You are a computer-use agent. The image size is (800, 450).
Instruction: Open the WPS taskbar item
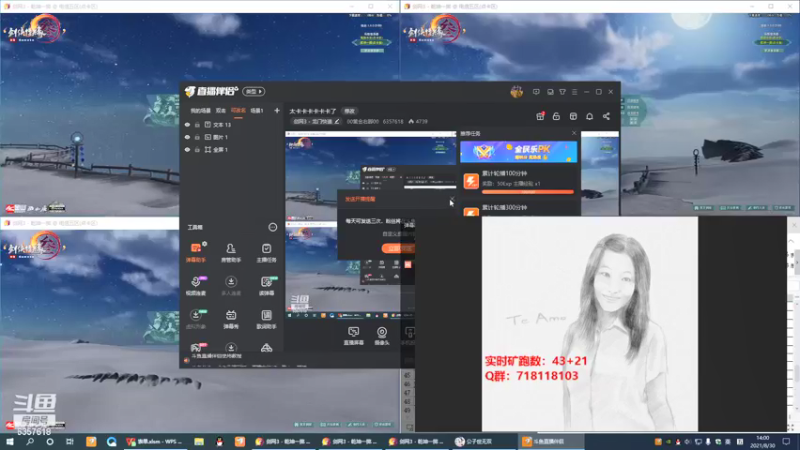[154, 441]
